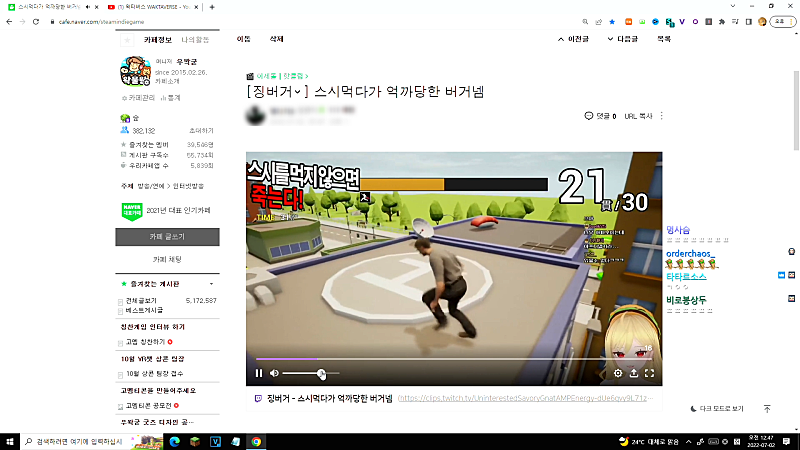Image resolution: width=800 pixels, height=450 pixels.
Task: Open the post's three-dot more menu
Action: point(661,116)
